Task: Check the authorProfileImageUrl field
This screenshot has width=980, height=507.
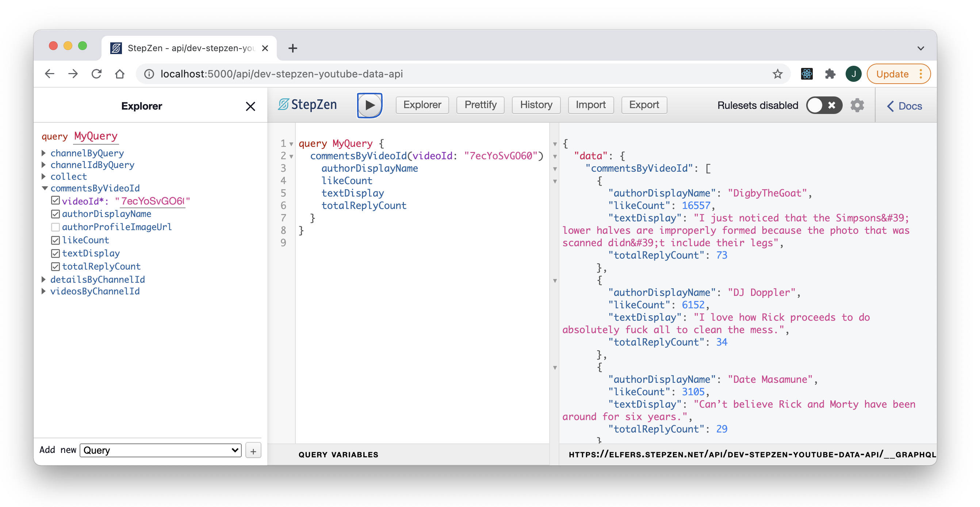Action: tap(55, 227)
